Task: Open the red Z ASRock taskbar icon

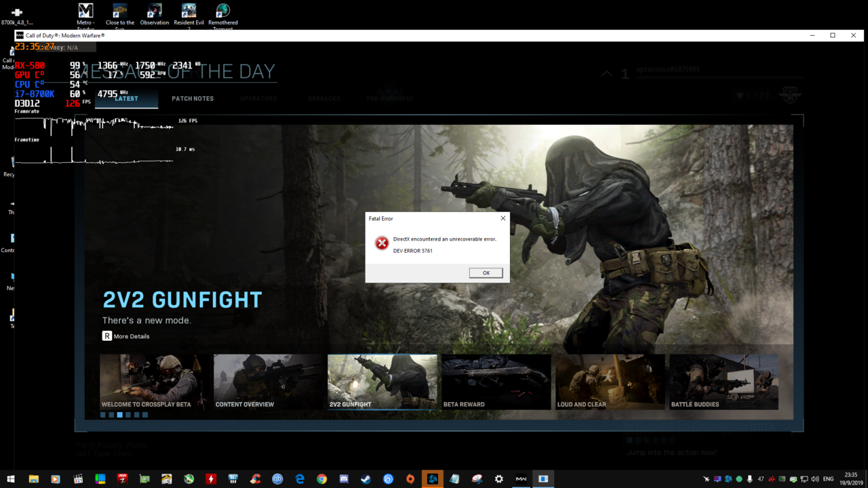Action: pyautogui.click(x=122, y=479)
